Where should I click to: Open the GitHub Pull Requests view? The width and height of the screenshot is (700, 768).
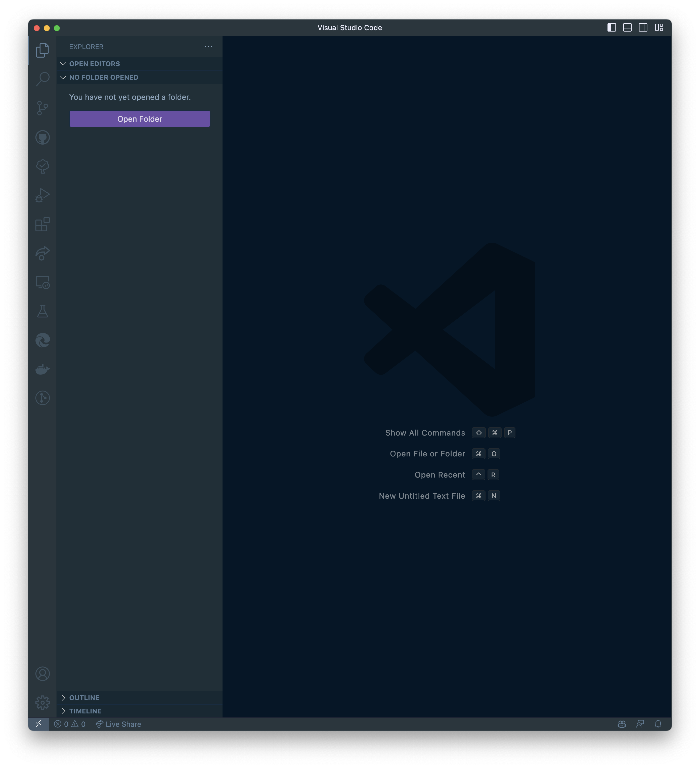tap(42, 138)
